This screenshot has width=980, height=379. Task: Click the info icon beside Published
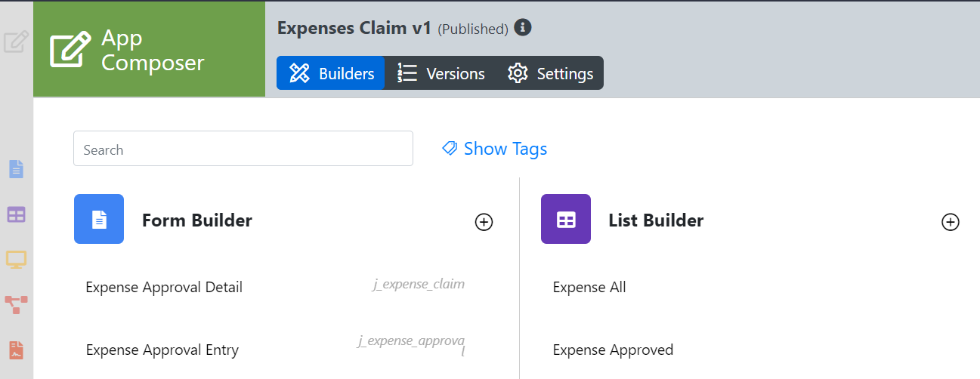tap(523, 28)
